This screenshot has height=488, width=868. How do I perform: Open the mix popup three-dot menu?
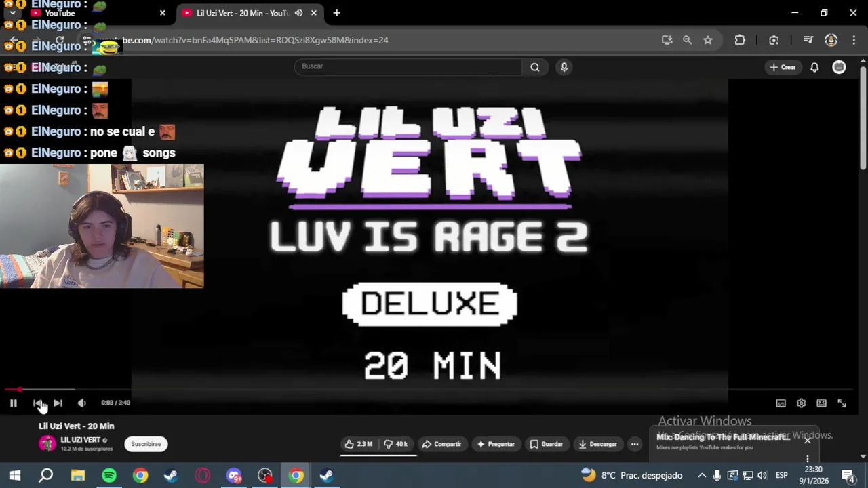tap(808, 459)
